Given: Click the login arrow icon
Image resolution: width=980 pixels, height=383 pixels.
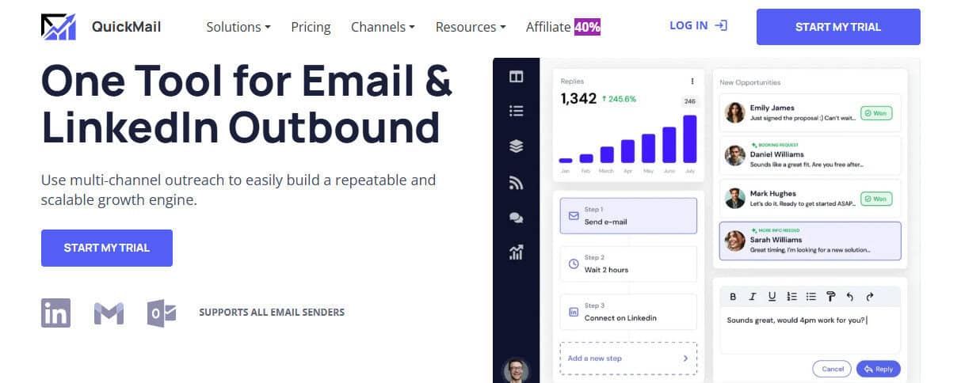Looking at the screenshot, I should (720, 25).
